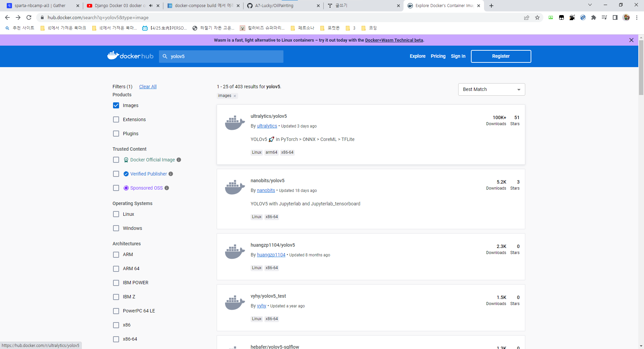The width and height of the screenshot is (644, 349).
Task: Open the 추천 사이트 bookmark
Action: pos(20,28)
